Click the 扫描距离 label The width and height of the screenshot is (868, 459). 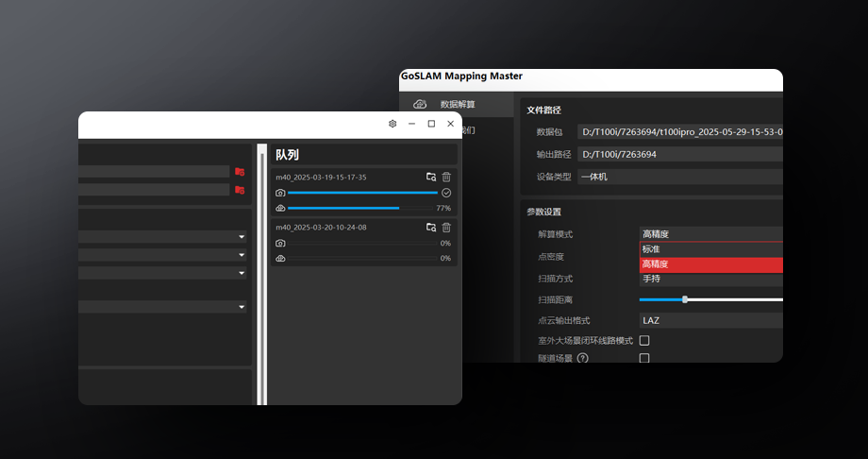[x=555, y=300]
